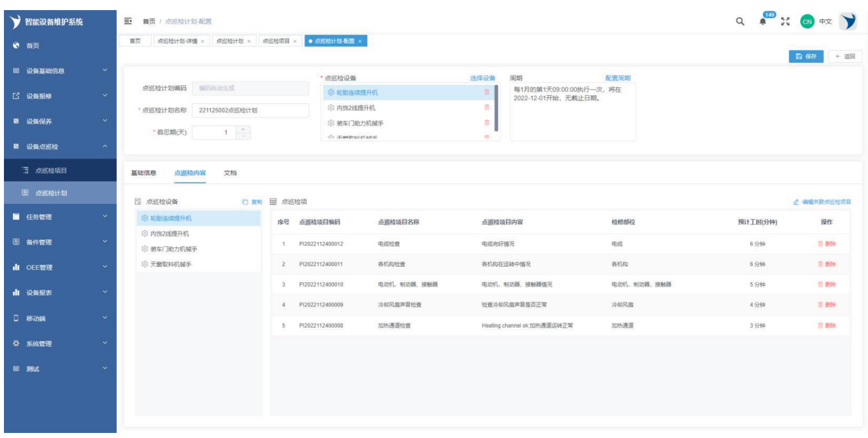Collapse sidebar using hamburger menu icon
The width and height of the screenshot is (868, 438).
[x=128, y=21]
